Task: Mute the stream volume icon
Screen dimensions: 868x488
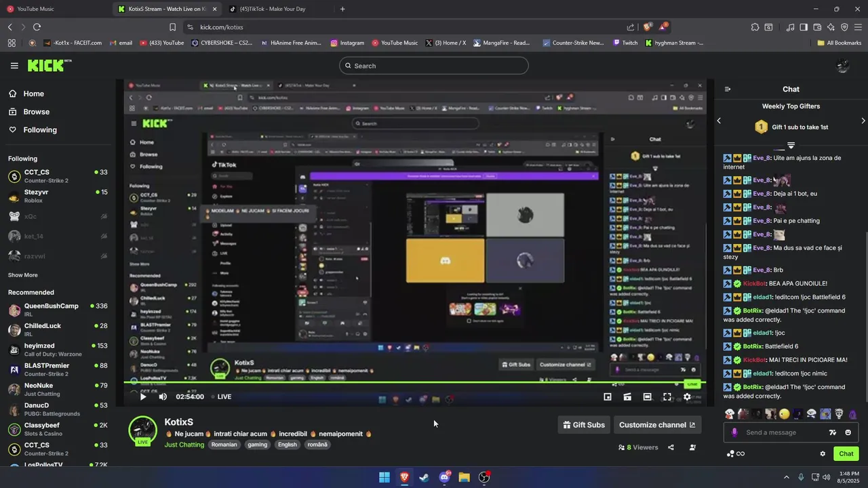Action: coord(163,396)
